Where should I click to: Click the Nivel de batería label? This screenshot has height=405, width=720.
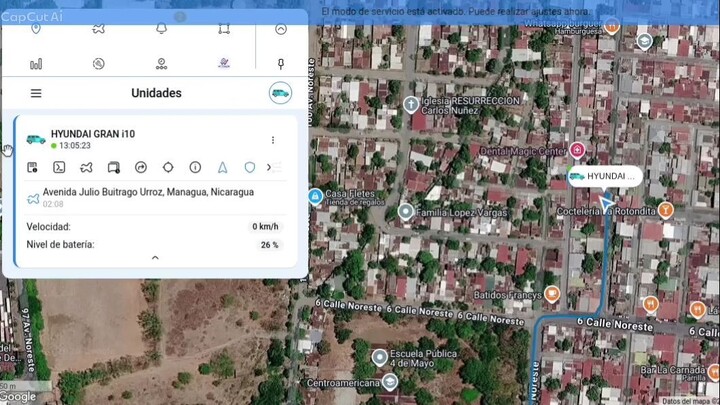click(60, 245)
